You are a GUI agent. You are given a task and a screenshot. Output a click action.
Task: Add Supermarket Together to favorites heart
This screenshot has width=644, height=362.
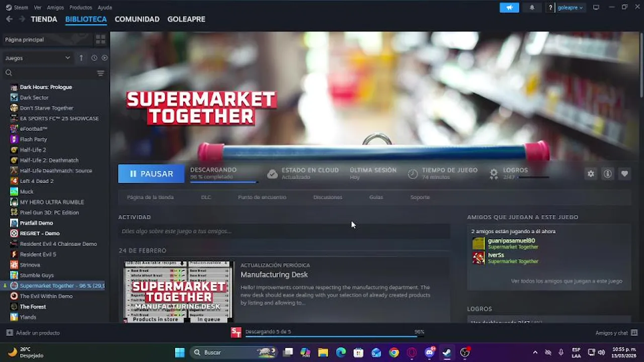click(624, 173)
